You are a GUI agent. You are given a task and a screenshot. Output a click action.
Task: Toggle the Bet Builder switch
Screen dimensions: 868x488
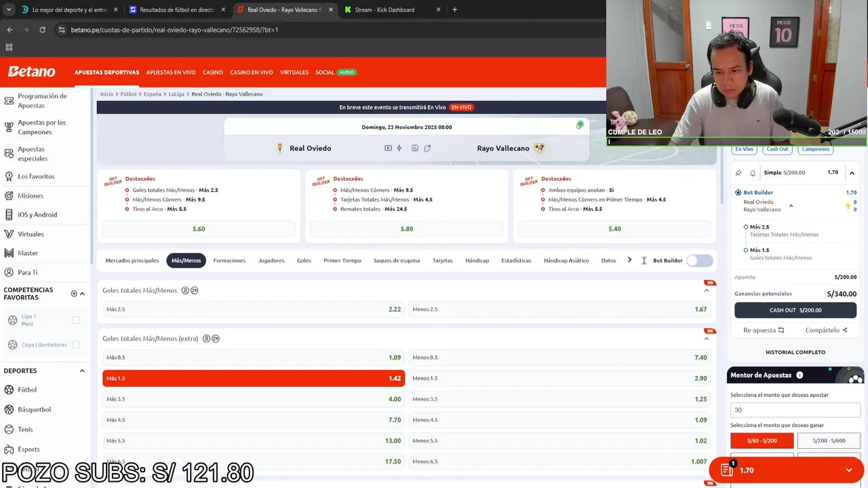tap(699, 260)
